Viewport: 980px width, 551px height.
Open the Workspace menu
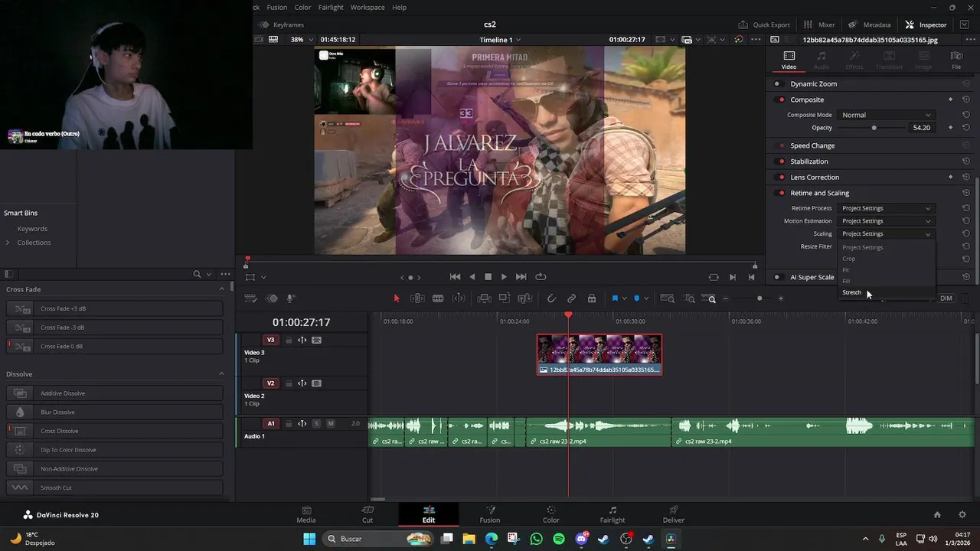click(x=367, y=7)
